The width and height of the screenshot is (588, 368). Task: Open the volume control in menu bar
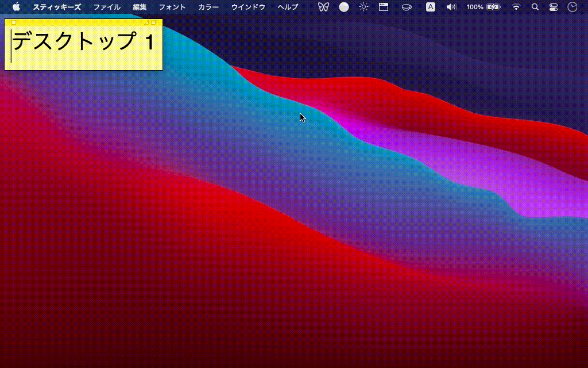pos(451,7)
